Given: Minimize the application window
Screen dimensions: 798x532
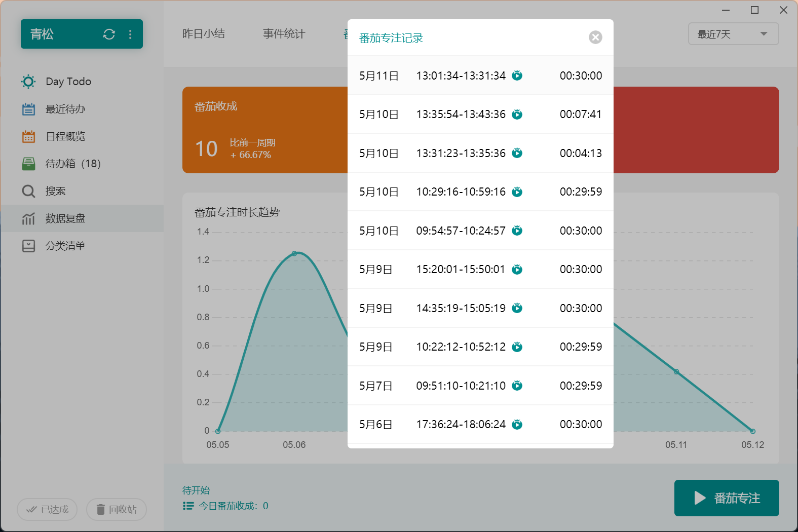Looking at the screenshot, I should point(726,10).
